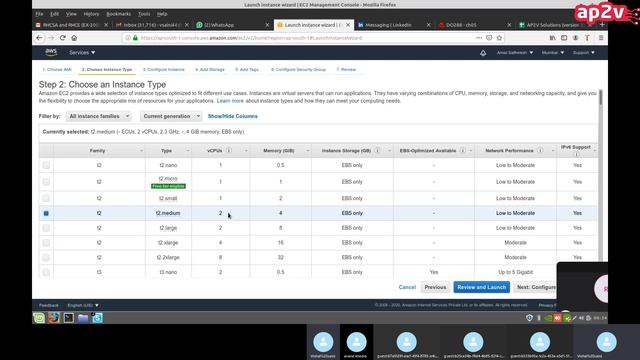The width and height of the screenshot is (640, 360).
Task: Open the page actions three-dot menu
Action: (x=479, y=38)
